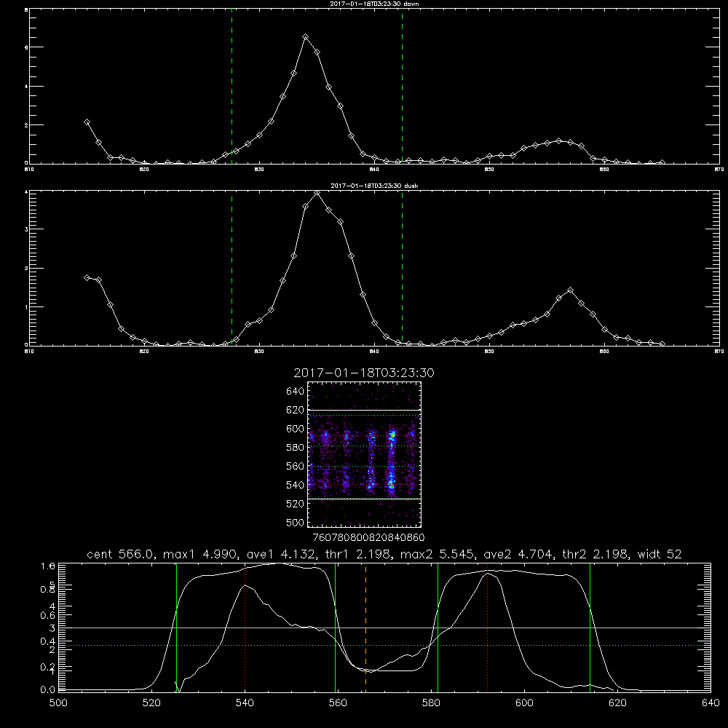Click the '640' y-axis label of the spectral image
The image size is (728, 728).
(x=296, y=392)
